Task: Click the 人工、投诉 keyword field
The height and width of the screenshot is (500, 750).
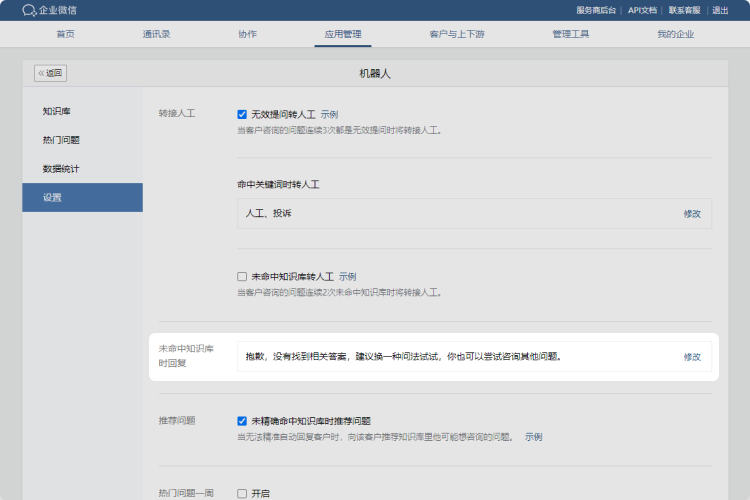Action: coord(474,213)
